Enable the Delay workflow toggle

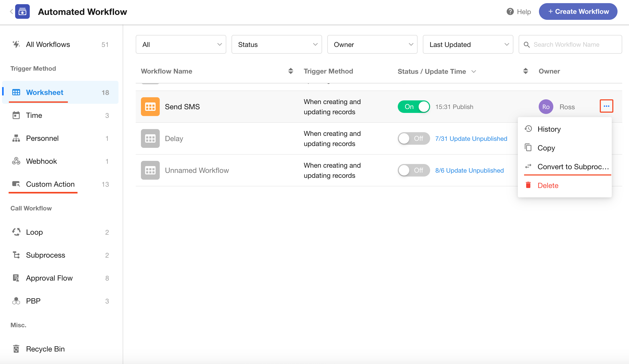coord(414,138)
